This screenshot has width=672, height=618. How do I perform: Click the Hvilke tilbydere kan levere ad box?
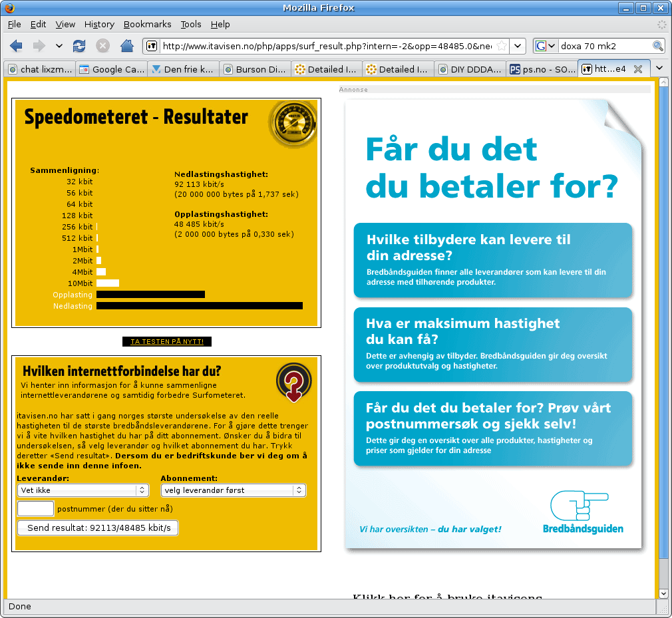coord(493,260)
